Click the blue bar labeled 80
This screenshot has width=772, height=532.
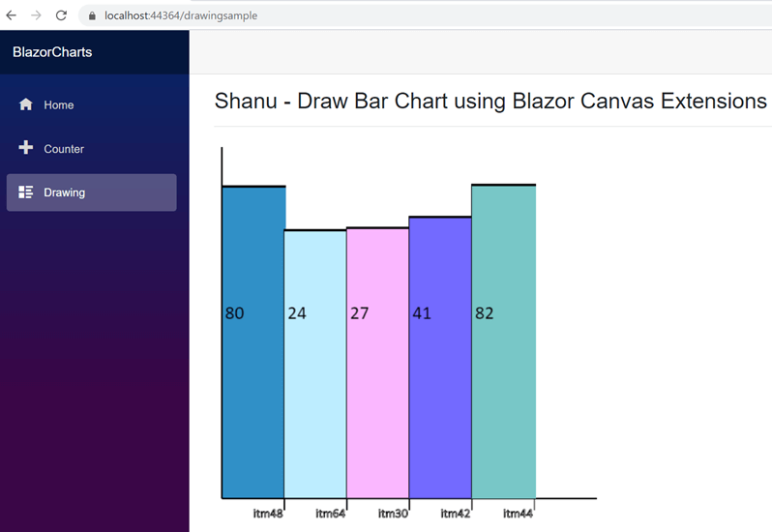[253, 342]
